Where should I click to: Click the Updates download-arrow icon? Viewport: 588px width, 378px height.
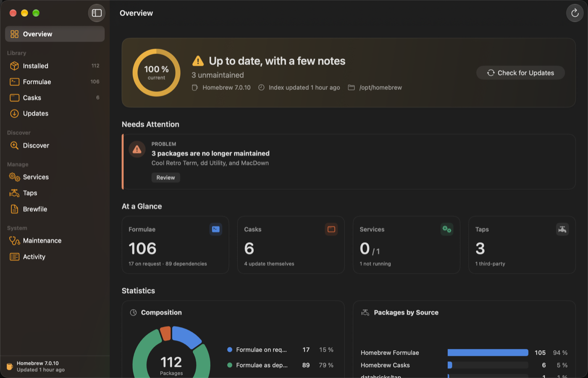pyautogui.click(x=14, y=113)
